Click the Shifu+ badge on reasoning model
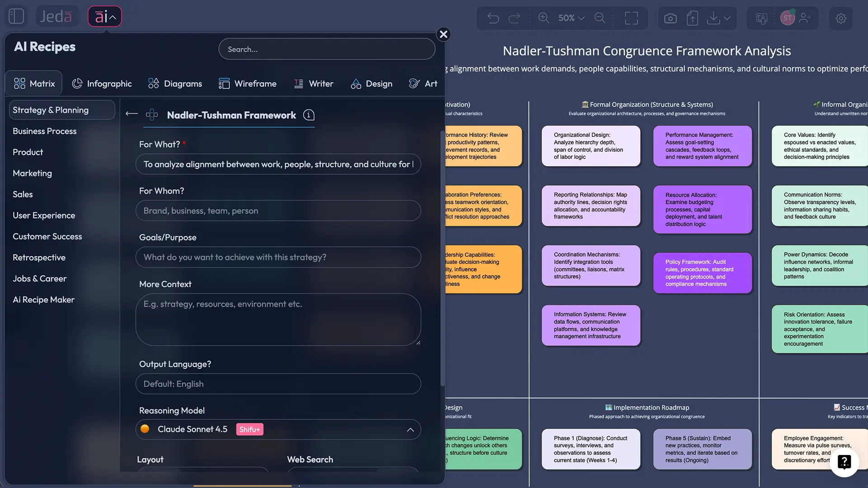This screenshot has height=488, width=868. (249, 429)
